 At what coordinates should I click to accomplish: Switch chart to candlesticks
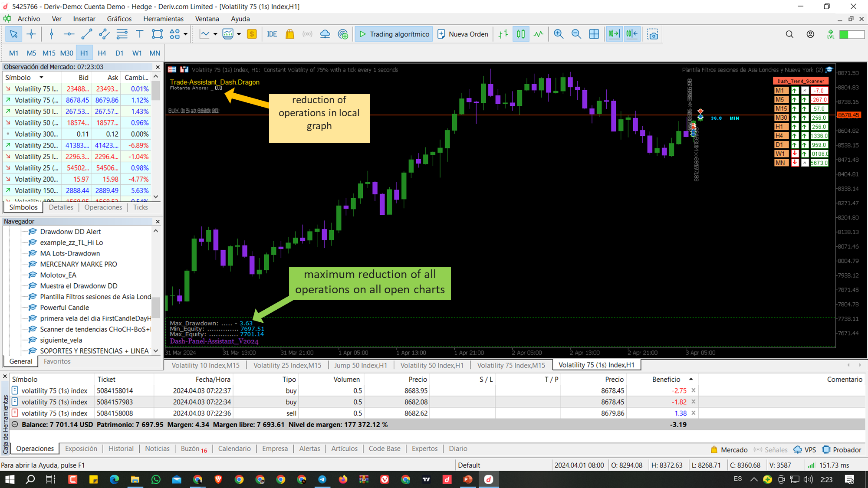(521, 34)
